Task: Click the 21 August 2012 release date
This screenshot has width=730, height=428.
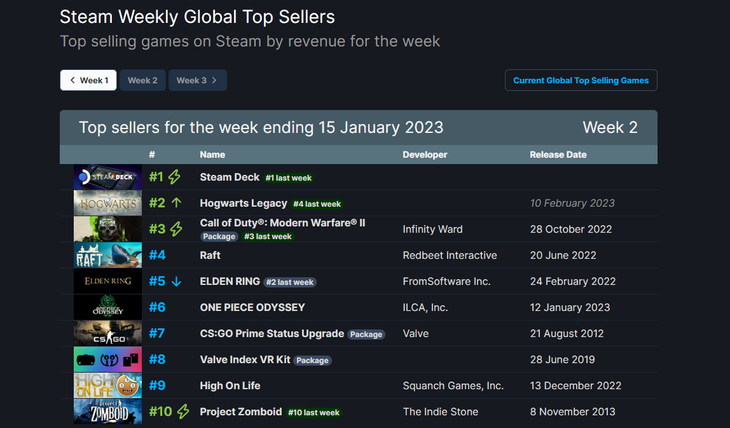Action: (567, 333)
